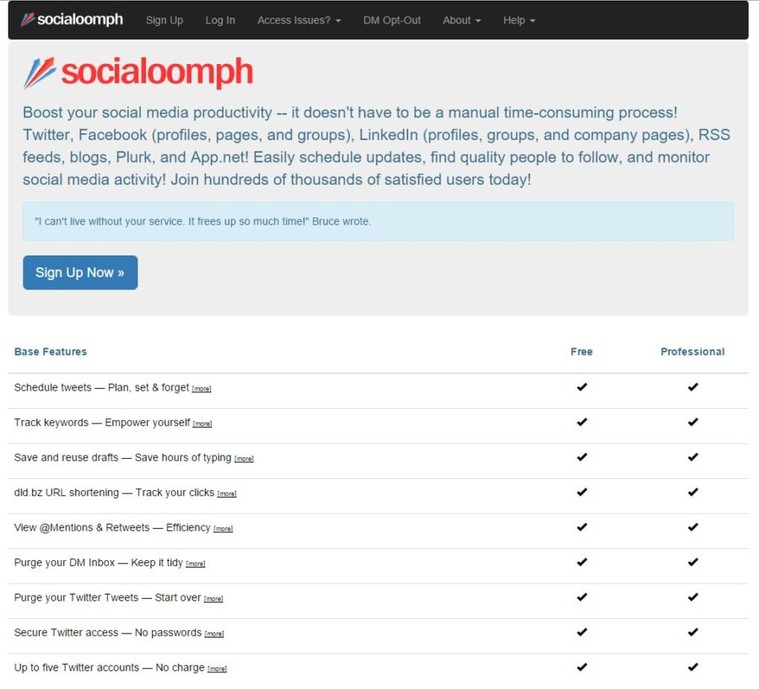Click Free checkmark for dld.bz URL shortening
Screen dimensions: 759x689
582,492
